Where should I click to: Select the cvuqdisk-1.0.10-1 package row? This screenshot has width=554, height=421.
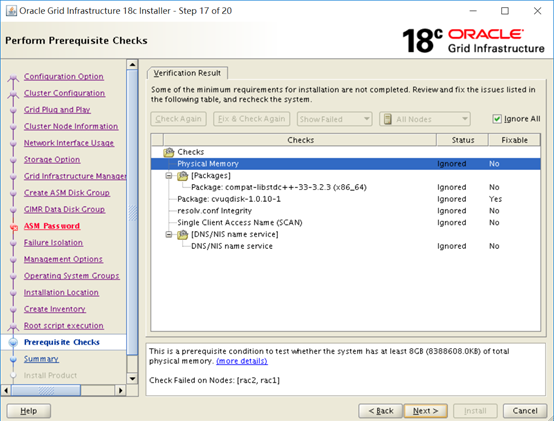(346, 199)
